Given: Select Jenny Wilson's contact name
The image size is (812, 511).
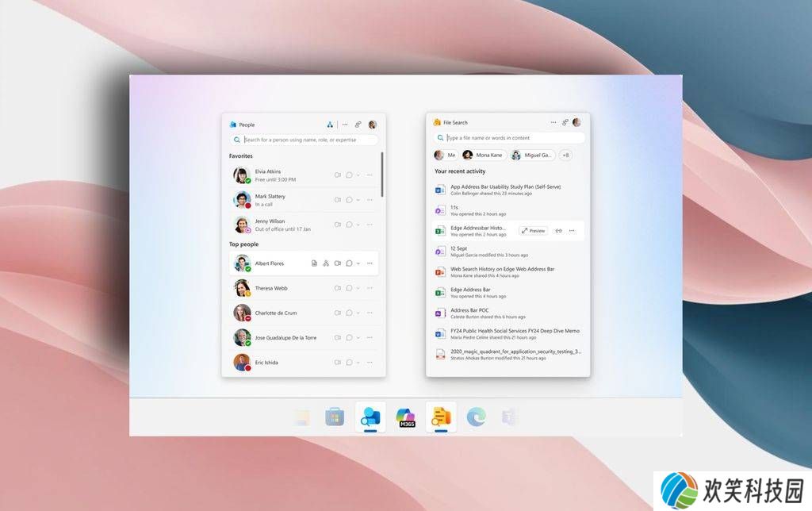Looking at the screenshot, I should (x=270, y=221).
